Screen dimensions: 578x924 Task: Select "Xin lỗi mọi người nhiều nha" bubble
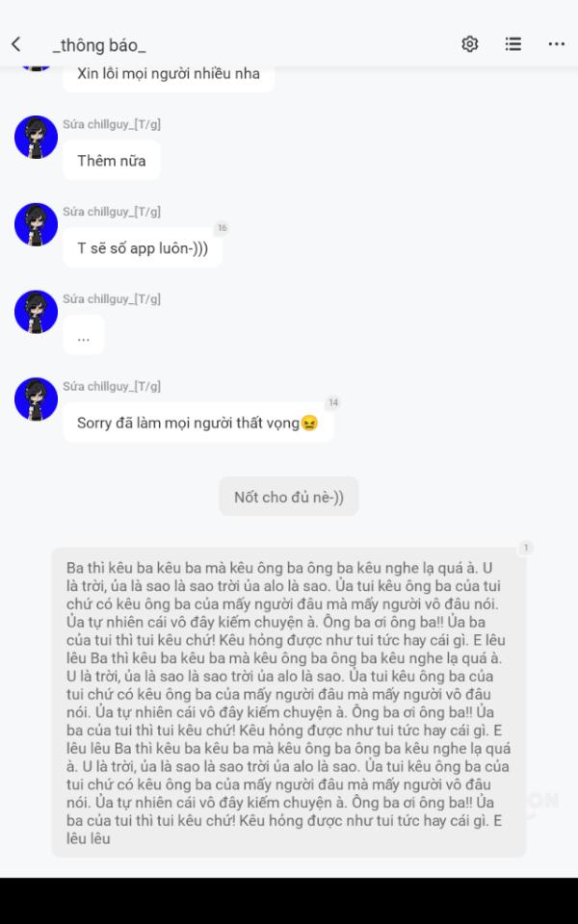tap(169, 75)
